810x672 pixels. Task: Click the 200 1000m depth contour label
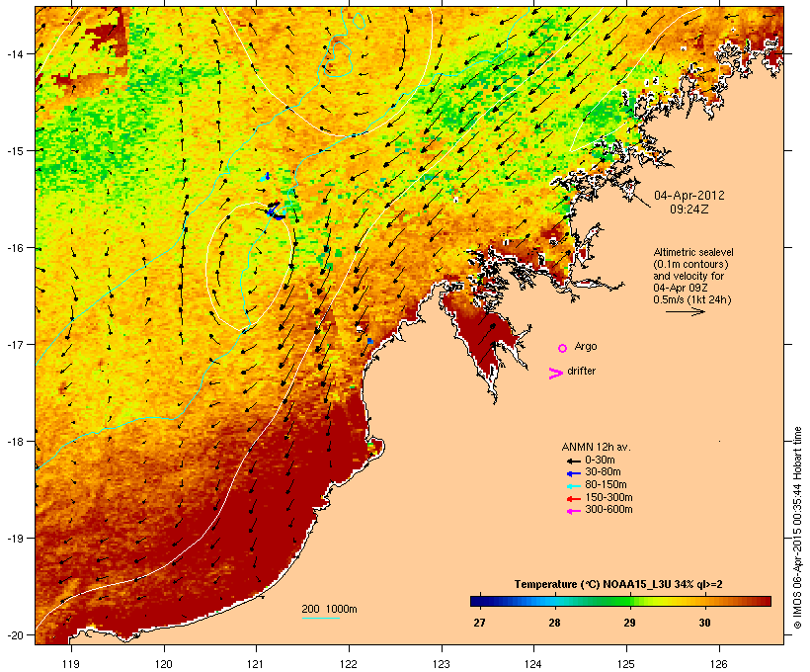tap(329, 609)
